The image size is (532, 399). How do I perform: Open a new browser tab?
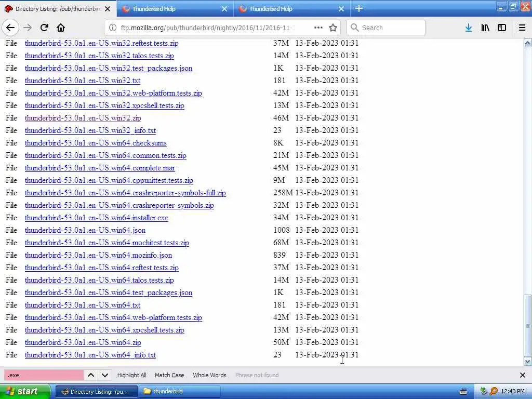[359, 8]
